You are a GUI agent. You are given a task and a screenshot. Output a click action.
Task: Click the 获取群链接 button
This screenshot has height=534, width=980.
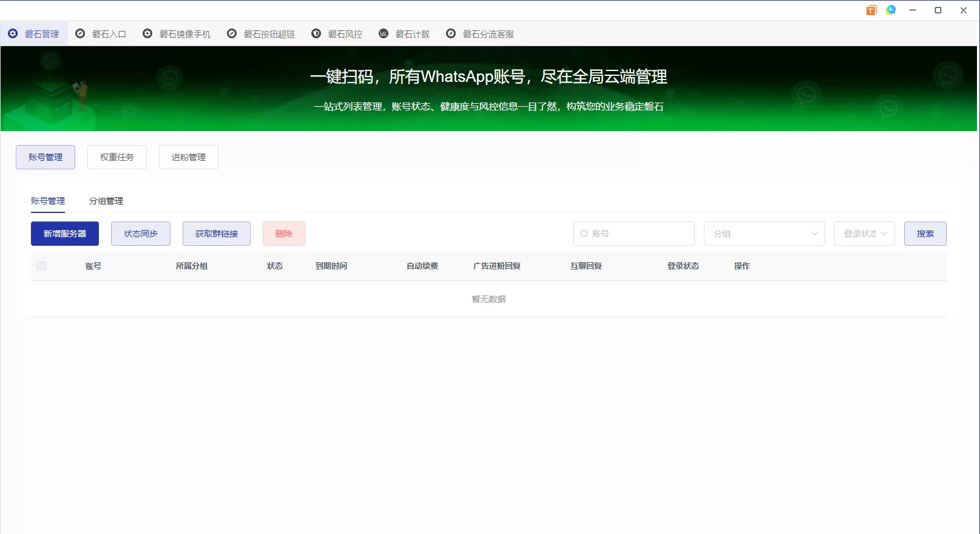[x=217, y=234]
